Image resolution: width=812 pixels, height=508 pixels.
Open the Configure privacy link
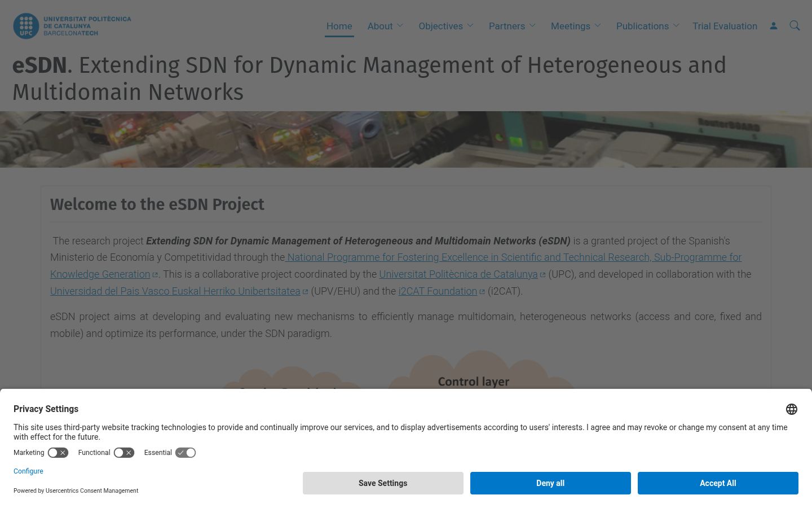point(28,471)
